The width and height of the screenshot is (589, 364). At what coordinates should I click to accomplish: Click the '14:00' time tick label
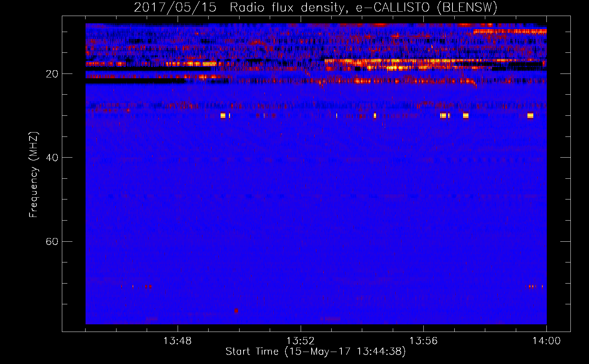546,341
